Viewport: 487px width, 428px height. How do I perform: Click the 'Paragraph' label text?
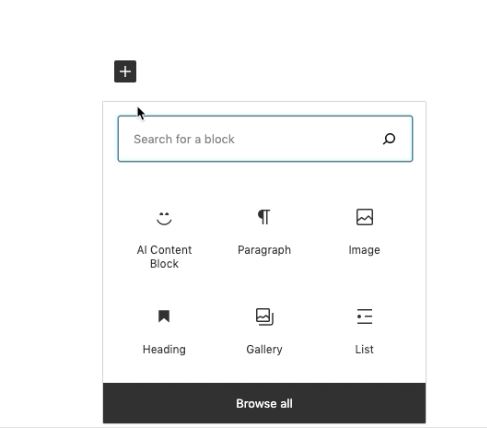(x=264, y=250)
